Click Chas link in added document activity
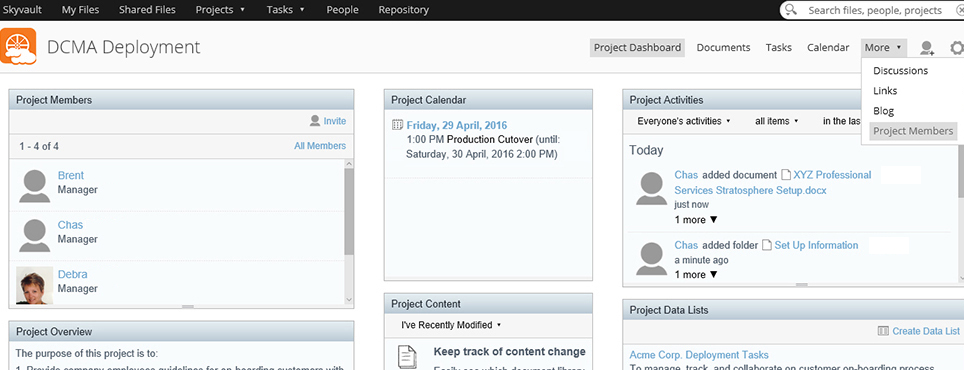964x370 pixels. click(686, 175)
